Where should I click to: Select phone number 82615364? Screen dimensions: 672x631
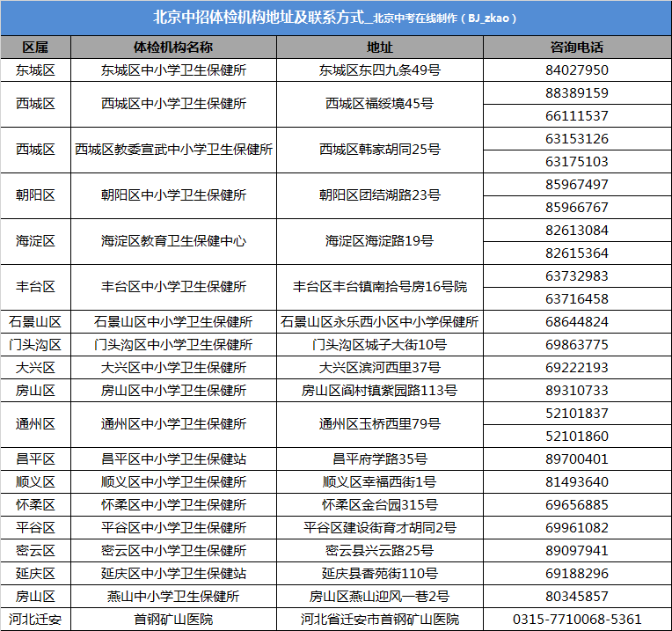[x=577, y=253]
